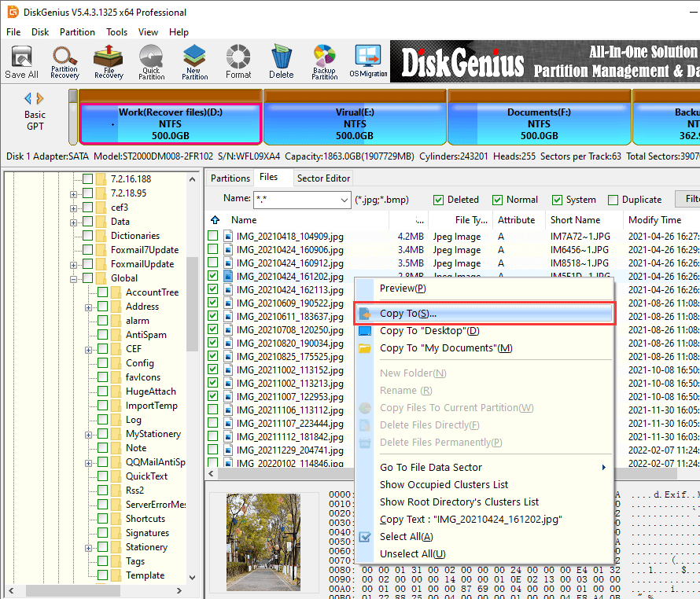Create a New Partition from toolbar
This screenshot has height=599, width=700.
(x=194, y=62)
